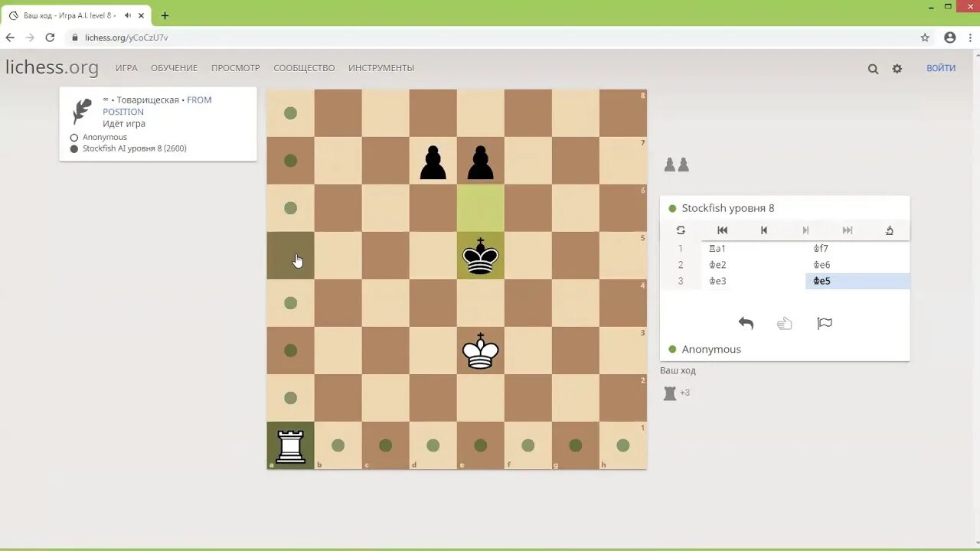The image size is (980, 551).
Task: Click the white king on the board
Action: 480,351
